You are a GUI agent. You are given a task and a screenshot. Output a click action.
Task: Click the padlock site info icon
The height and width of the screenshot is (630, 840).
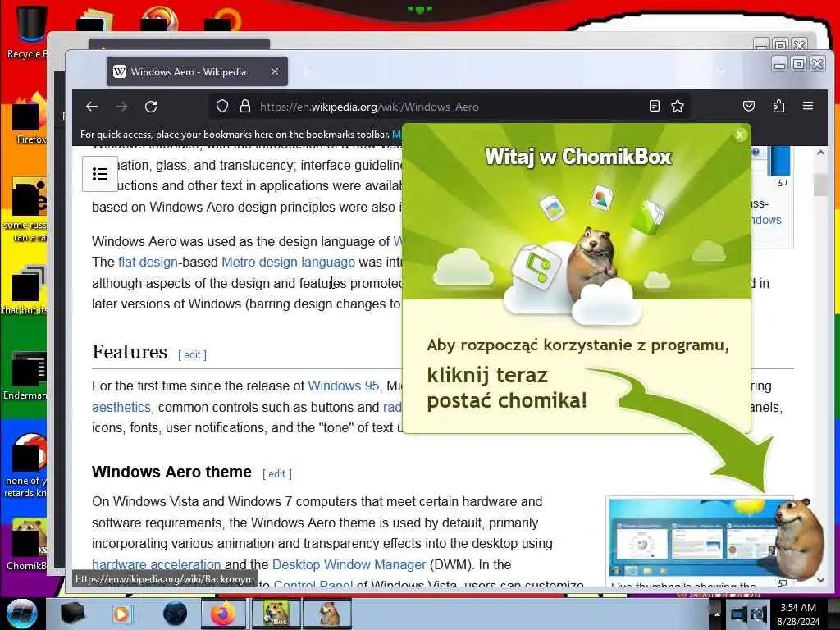tap(245, 106)
